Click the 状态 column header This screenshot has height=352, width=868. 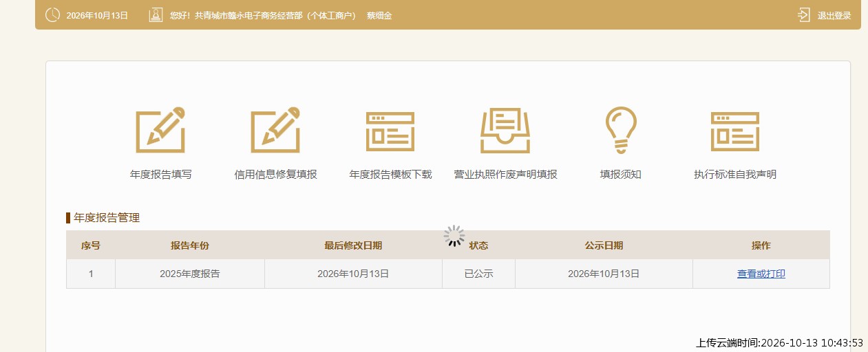479,245
